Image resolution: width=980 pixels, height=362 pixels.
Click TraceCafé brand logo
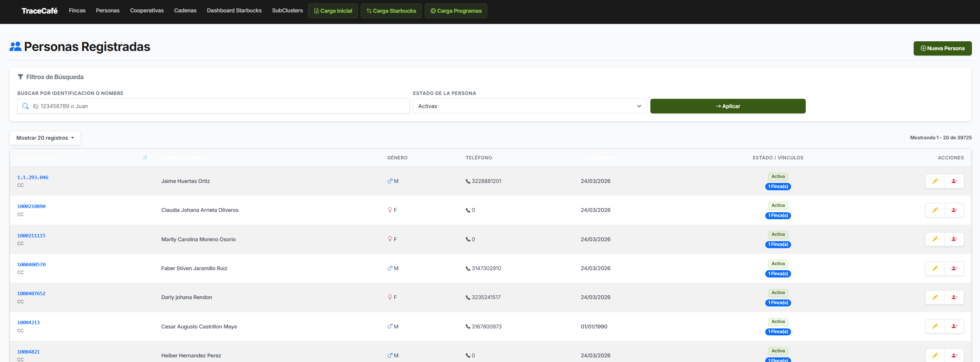click(x=39, y=11)
